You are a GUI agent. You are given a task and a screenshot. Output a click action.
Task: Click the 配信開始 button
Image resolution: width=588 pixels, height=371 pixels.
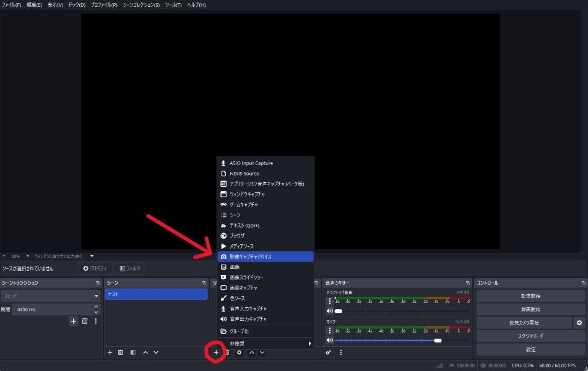pyautogui.click(x=530, y=296)
